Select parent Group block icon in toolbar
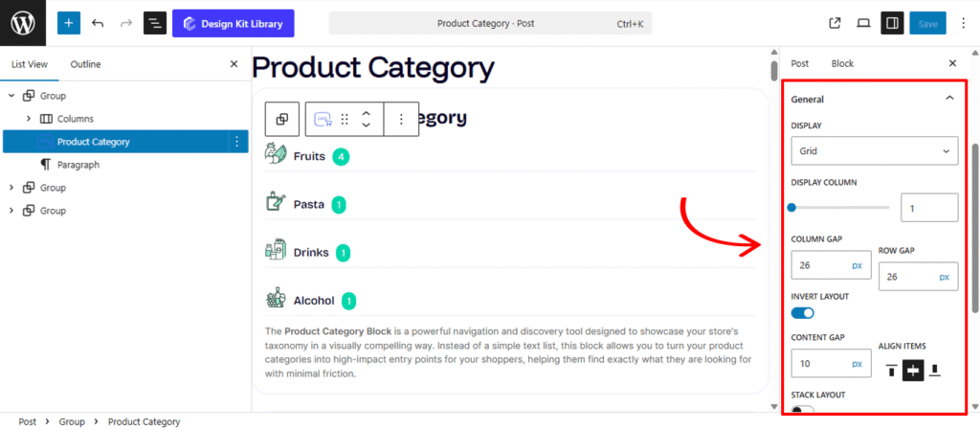 pyautogui.click(x=282, y=119)
